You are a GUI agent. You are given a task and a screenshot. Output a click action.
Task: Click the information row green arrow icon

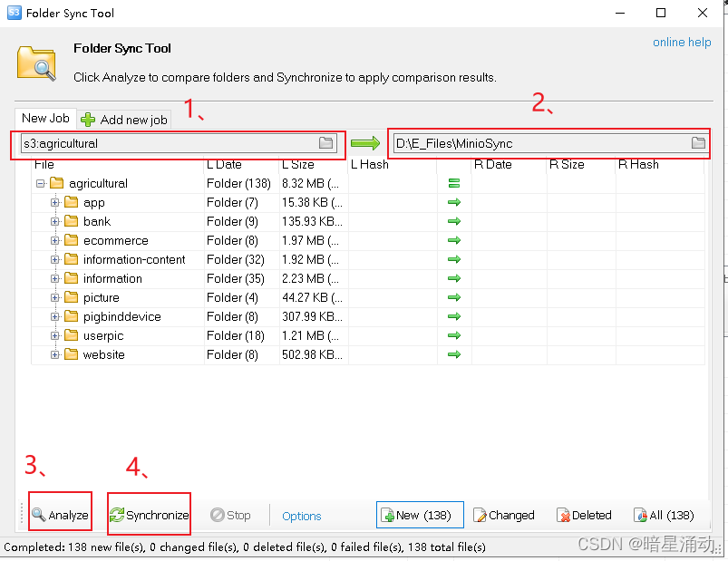coord(454,278)
